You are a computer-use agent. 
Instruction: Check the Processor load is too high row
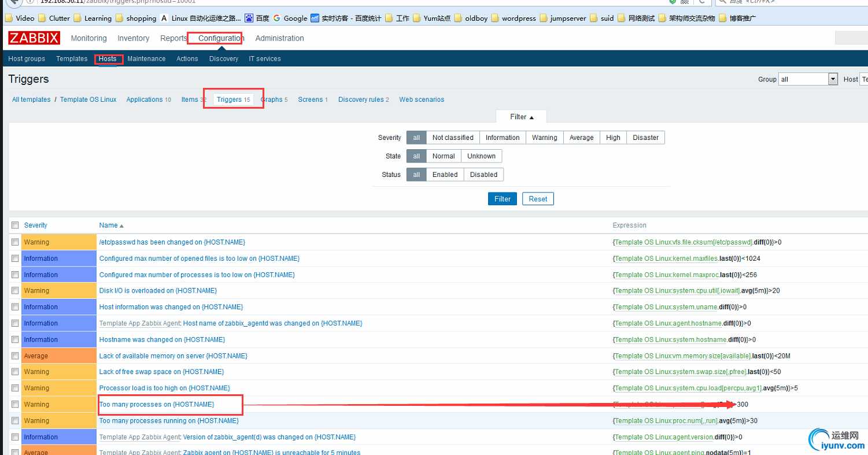(15, 388)
